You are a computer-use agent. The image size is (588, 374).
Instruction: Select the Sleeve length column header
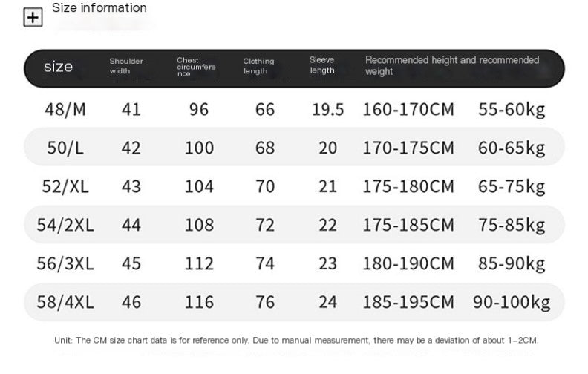[322, 65]
